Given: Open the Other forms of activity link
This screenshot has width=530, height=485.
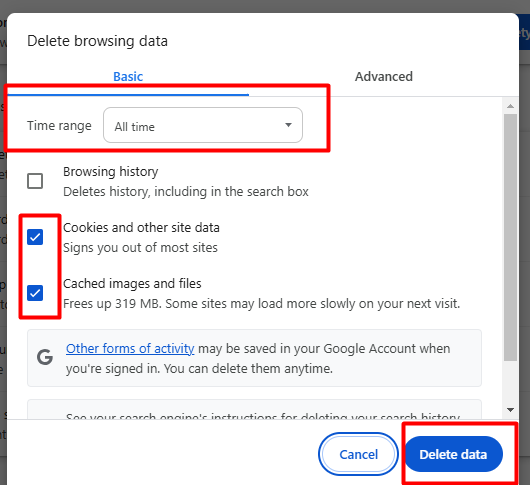Looking at the screenshot, I should [130, 348].
